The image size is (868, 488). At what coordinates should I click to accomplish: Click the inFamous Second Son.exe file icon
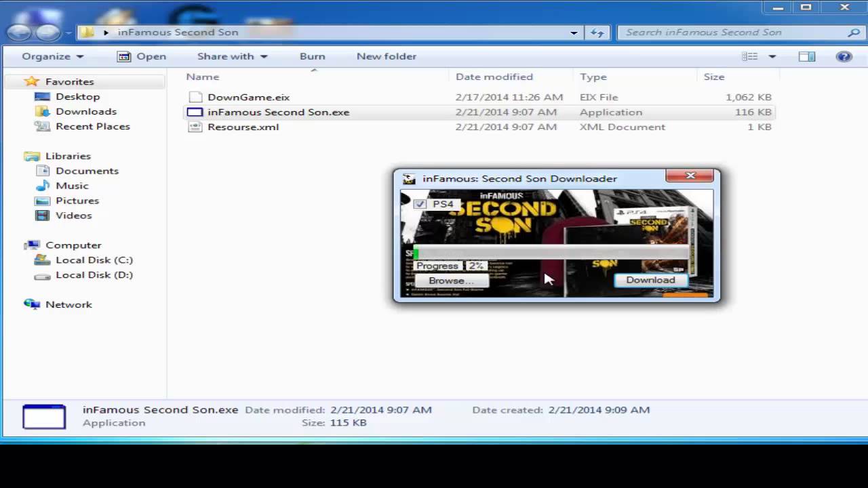[195, 112]
